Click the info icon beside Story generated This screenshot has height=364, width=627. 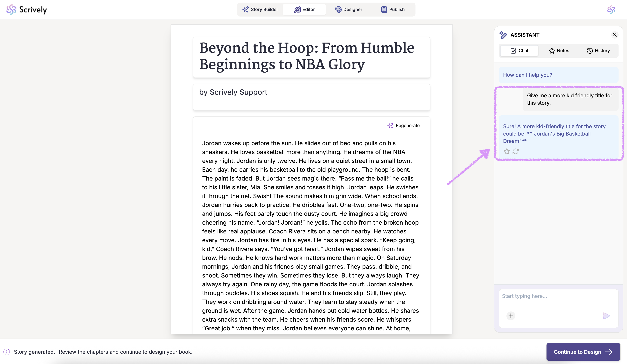click(7, 352)
